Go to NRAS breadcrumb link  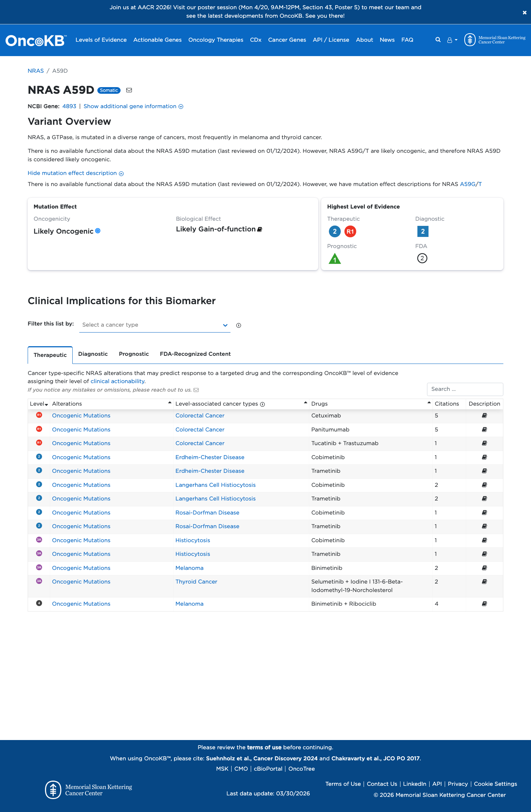point(36,71)
